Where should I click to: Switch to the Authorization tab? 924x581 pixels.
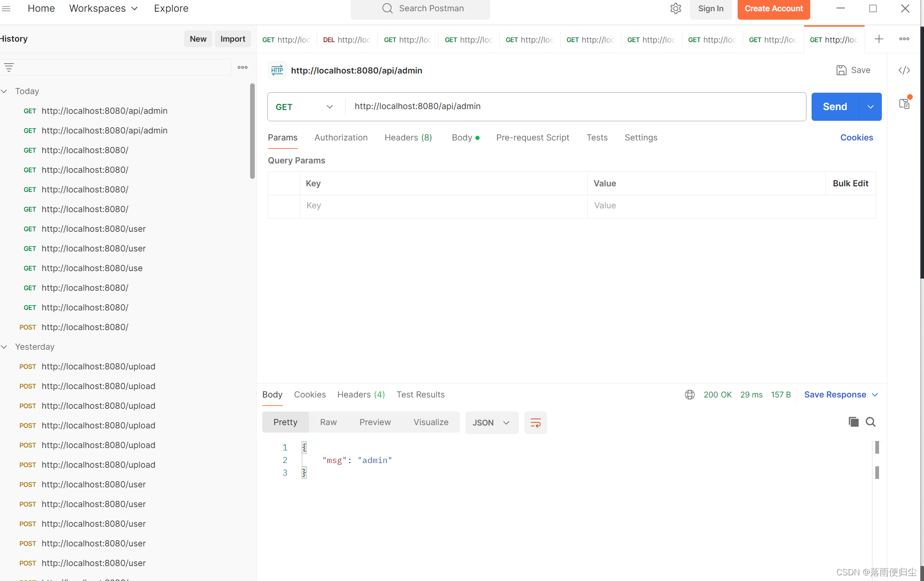341,137
